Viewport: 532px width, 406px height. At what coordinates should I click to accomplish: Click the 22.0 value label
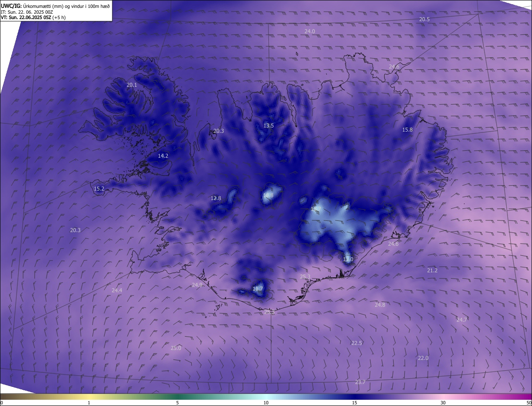click(x=423, y=358)
